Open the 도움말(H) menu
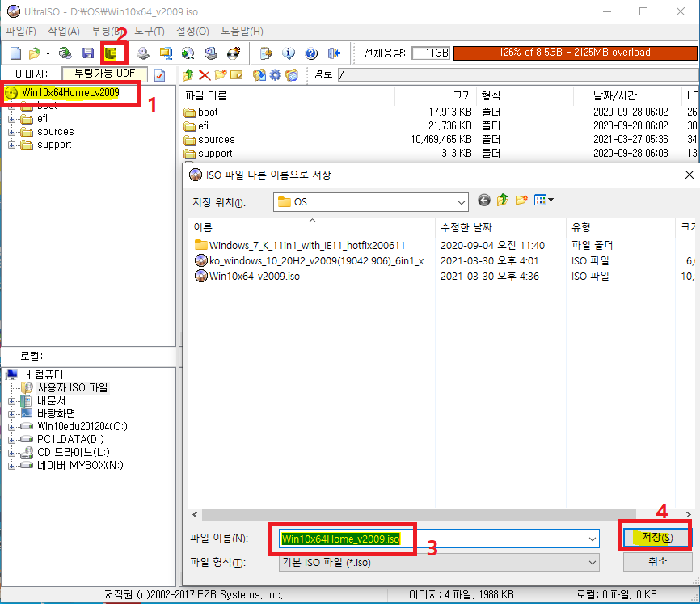700x604 pixels. click(x=242, y=32)
